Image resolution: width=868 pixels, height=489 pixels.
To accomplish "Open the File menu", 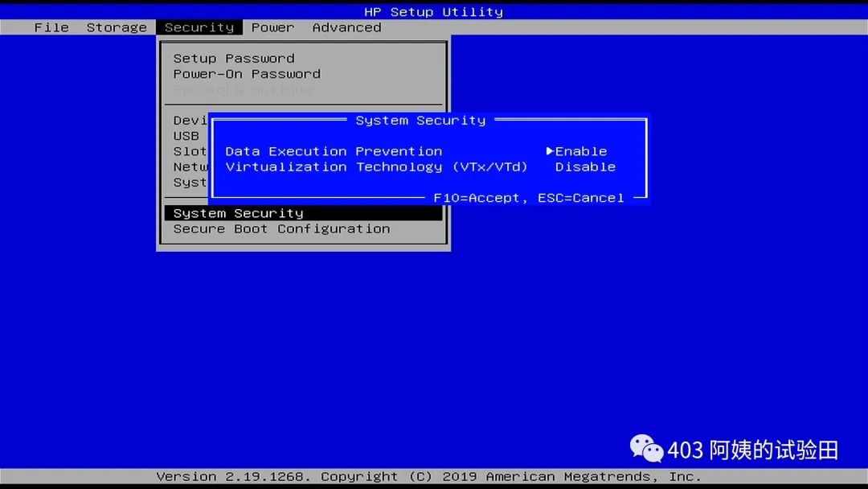I will tap(51, 27).
